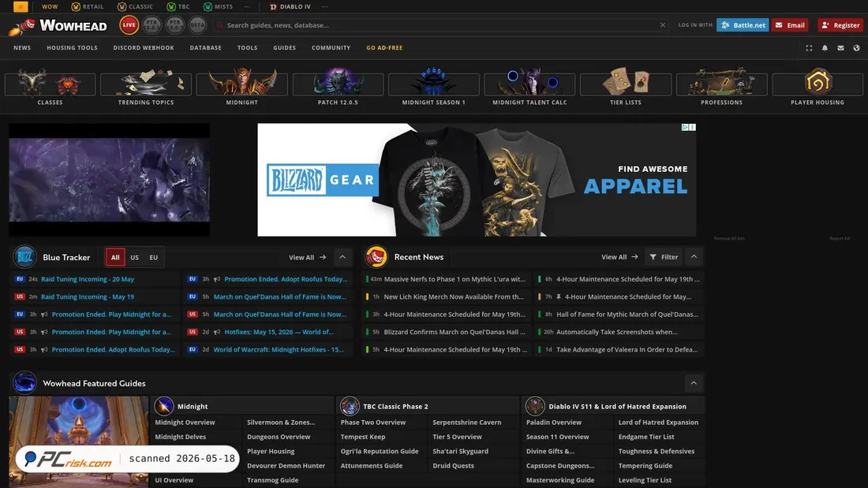The image size is (868, 488).
Task: Select the LIVE version badge
Action: (129, 25)
